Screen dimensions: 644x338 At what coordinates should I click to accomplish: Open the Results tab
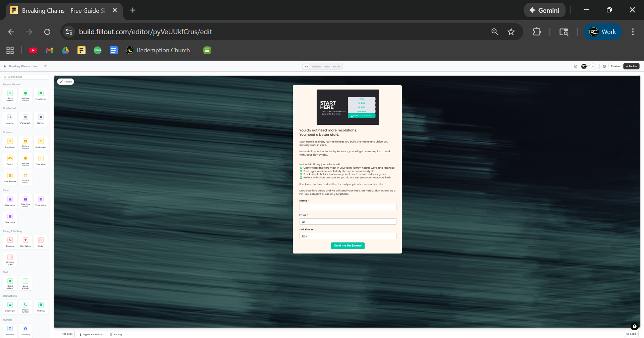tap(337, 67)
